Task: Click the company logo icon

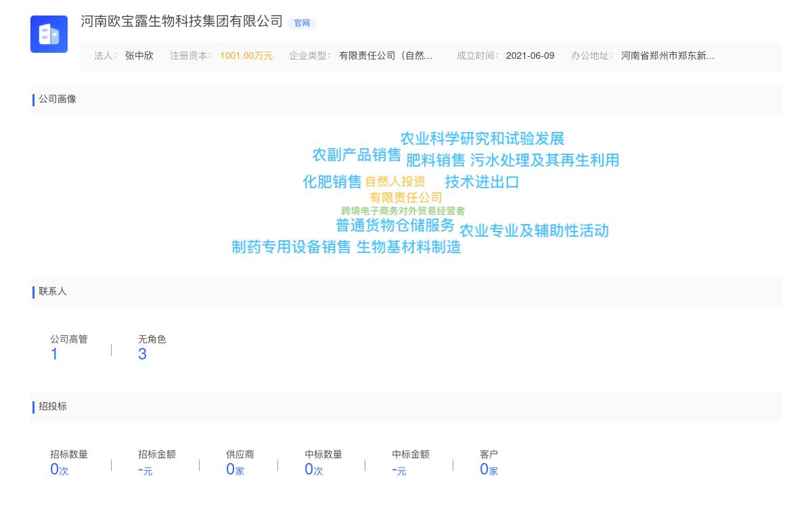Action: coord(49,34)
